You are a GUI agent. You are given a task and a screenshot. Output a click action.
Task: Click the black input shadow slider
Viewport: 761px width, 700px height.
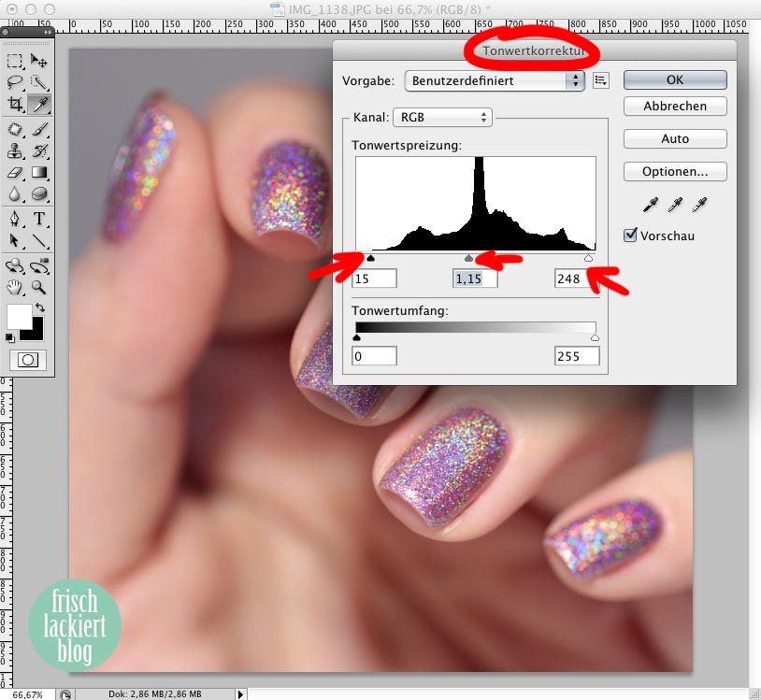[x=371, y=258]
